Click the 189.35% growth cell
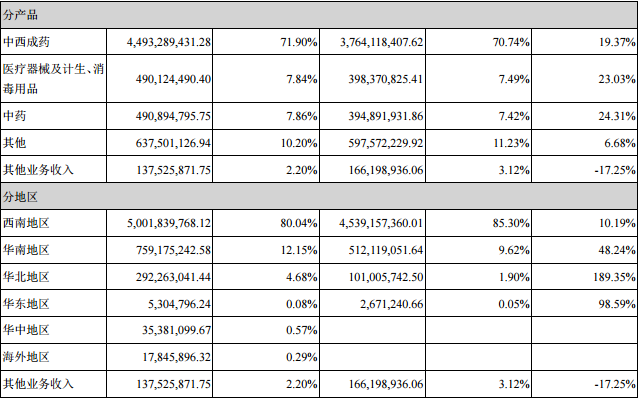This screenshot has height=404, width=639. tap(608, 276)
